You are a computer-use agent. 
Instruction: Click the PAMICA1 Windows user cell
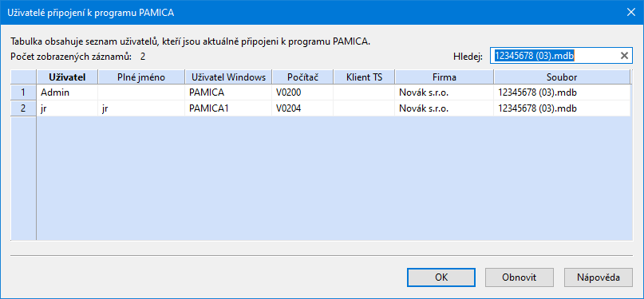228,109
